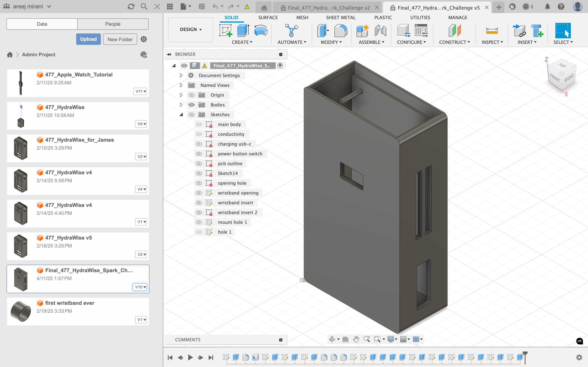Click the Extrude tool icon

pos(243,31)
